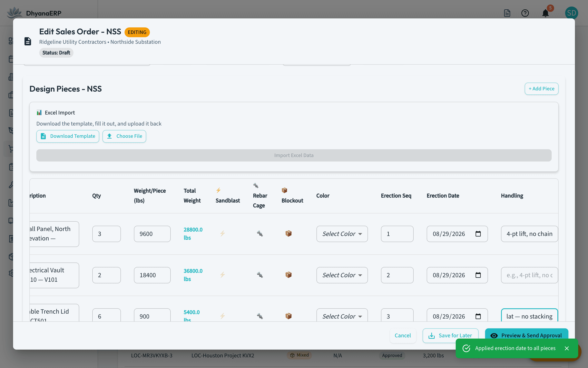Click the EDITING badge
The height and width of the screenshot is (368, 588).
[x=137, y=32]
